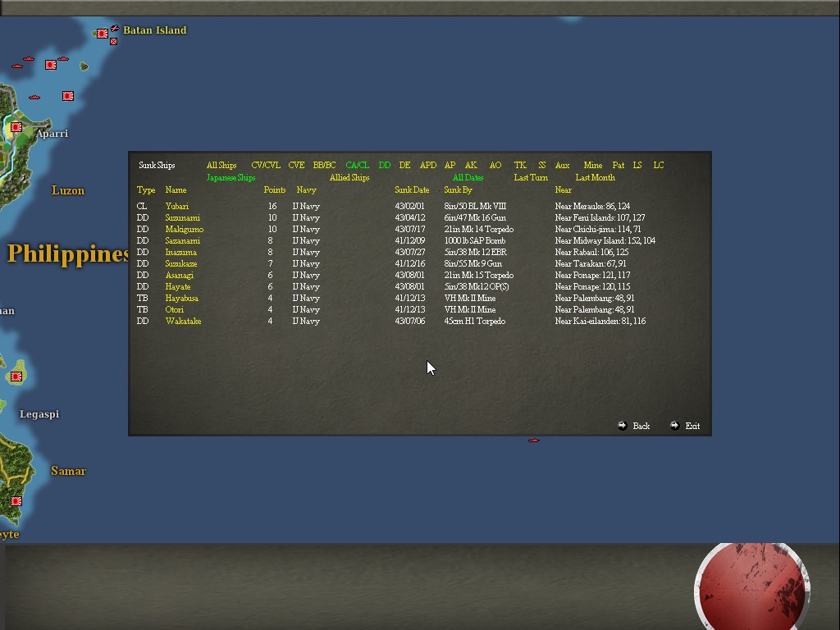Filter by AK ship type

coord(471,165)
